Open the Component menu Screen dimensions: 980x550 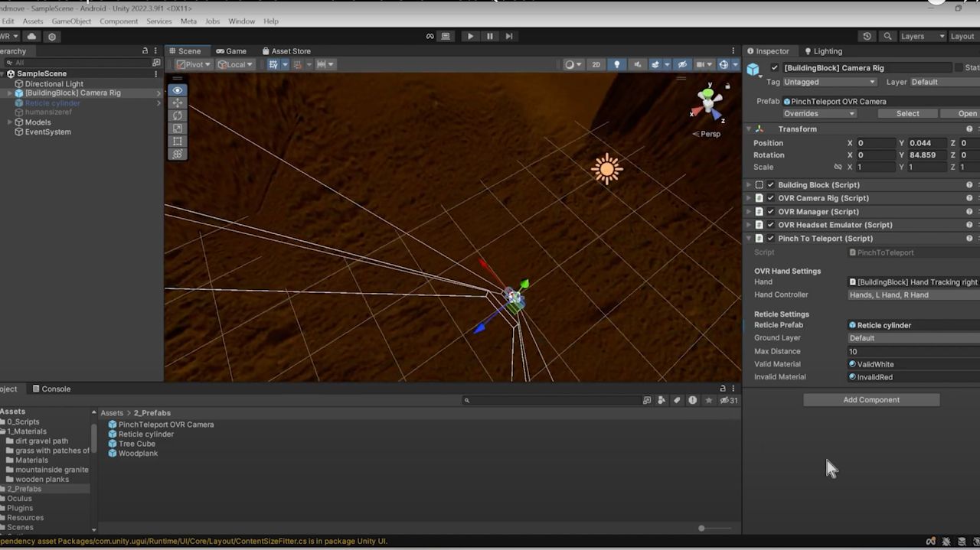pos(119,21)
